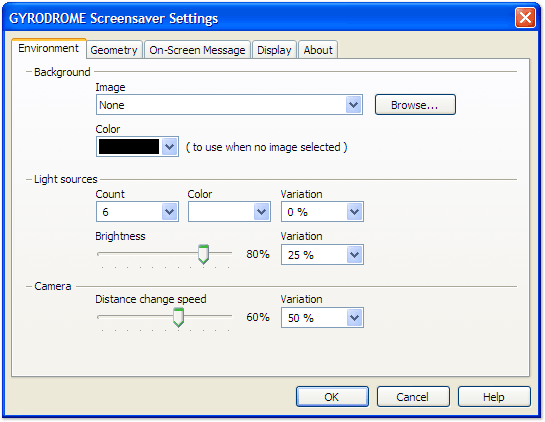
Task: Expand the background Image dropdown arrow
Action: [x=354, y=105]
